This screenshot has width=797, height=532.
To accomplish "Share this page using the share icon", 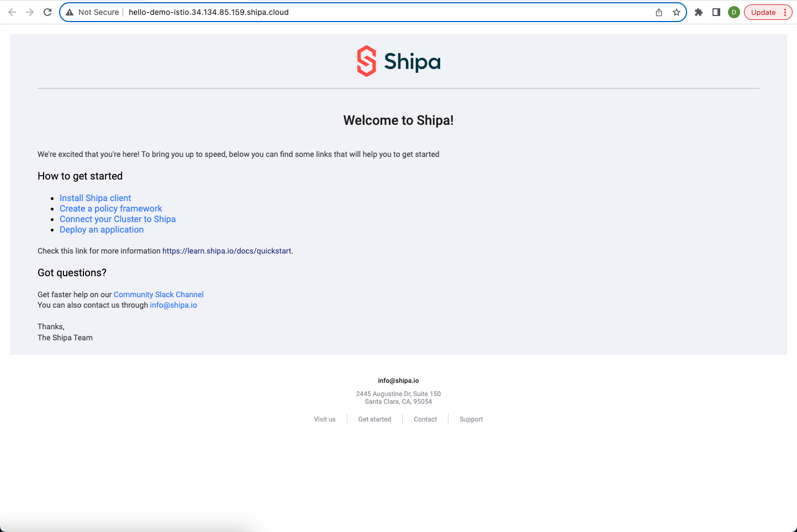I will (x=659, y=12).
